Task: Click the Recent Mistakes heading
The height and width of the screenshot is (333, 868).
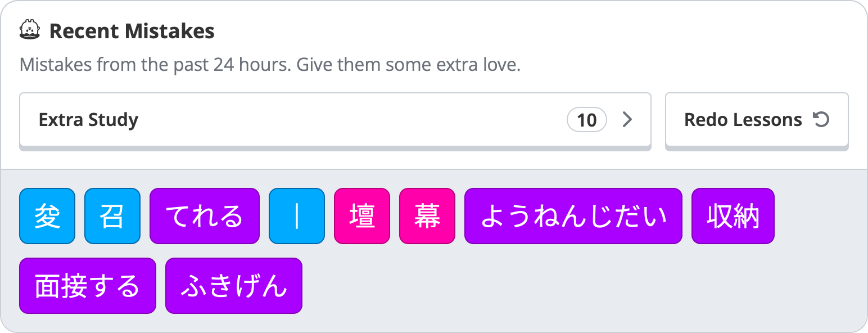Action: point(132,31)
